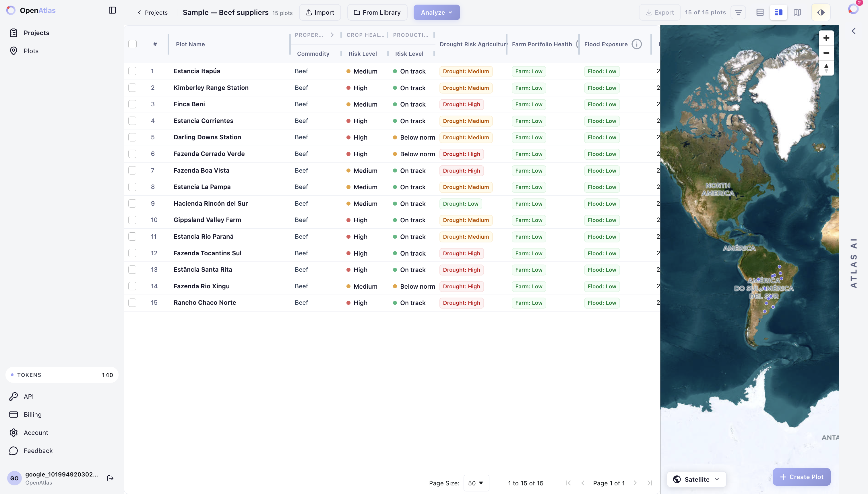Zoom out on the map
868x494 pixels.
[x=826, y=53]
